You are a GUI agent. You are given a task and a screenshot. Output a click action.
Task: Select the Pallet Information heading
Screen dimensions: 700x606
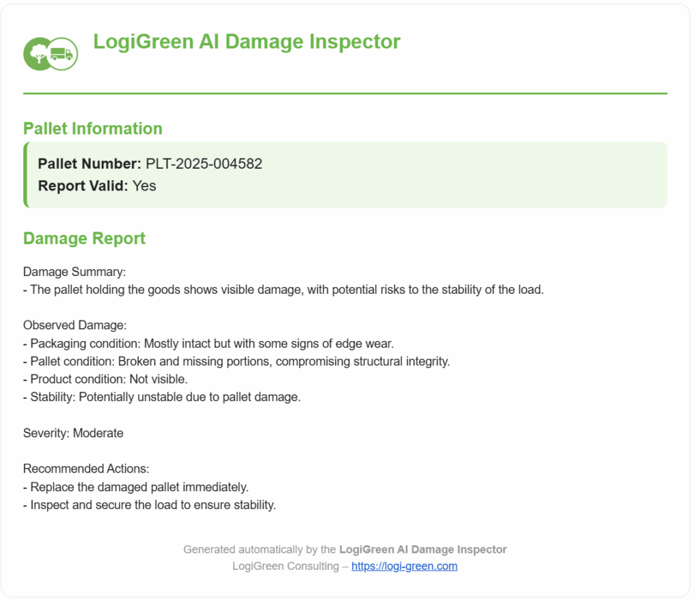(92, 128)
